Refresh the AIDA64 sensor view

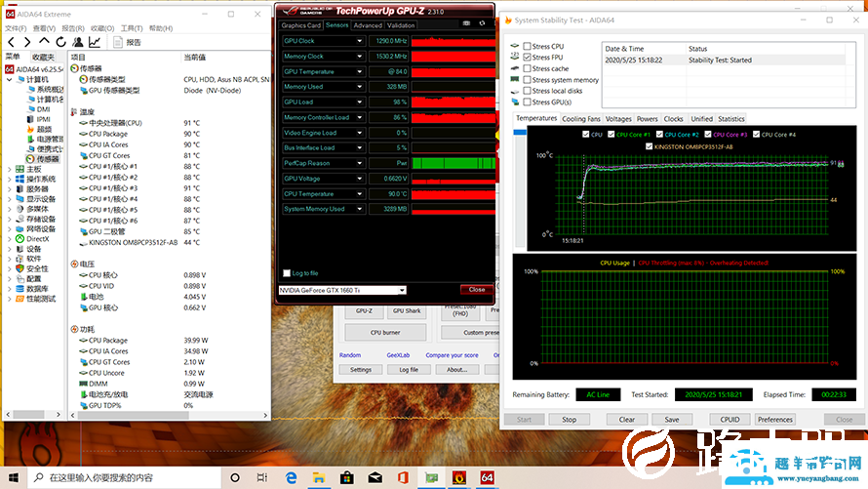pyautogui.click(x=60, y=42)
